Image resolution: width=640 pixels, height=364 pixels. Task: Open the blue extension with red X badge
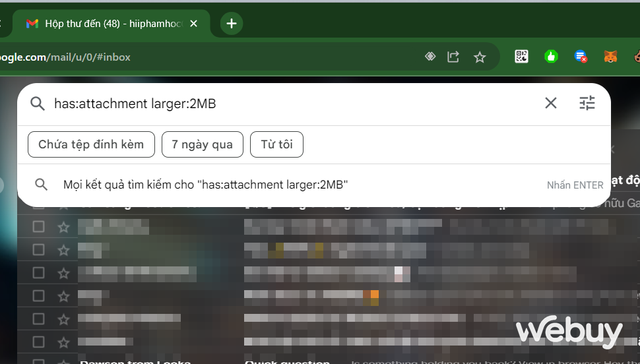pos(581,57)
